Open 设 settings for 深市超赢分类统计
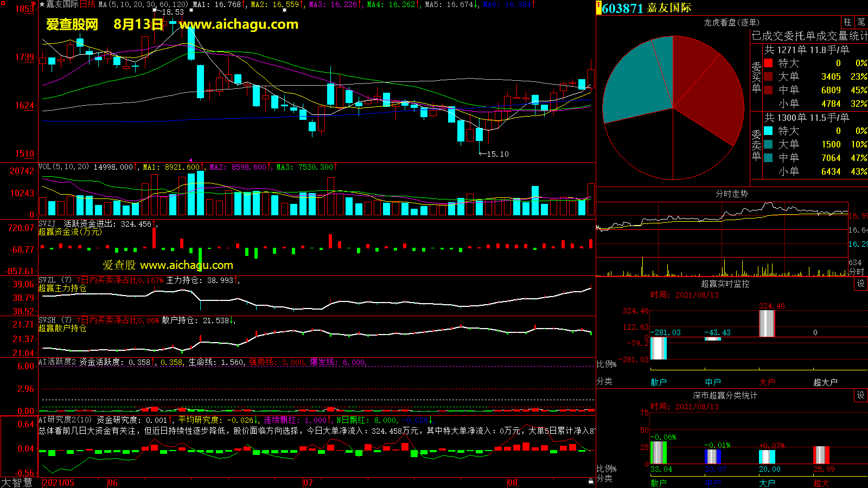 (x=861, y=395)
